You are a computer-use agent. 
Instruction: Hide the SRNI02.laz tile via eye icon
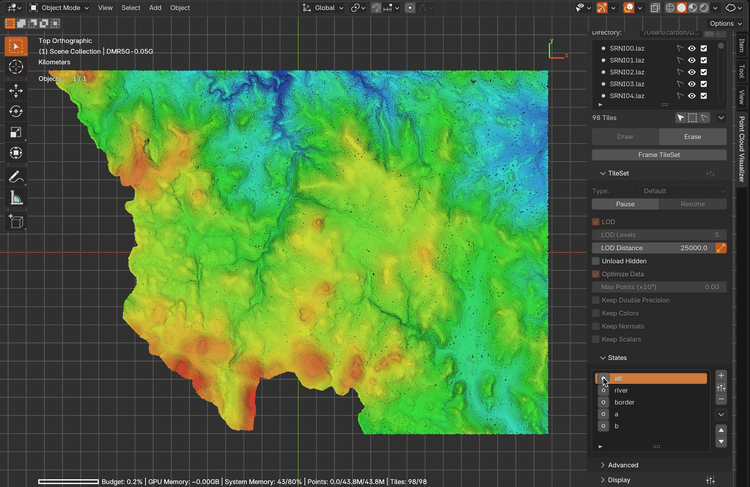click(x=691, y=72)
